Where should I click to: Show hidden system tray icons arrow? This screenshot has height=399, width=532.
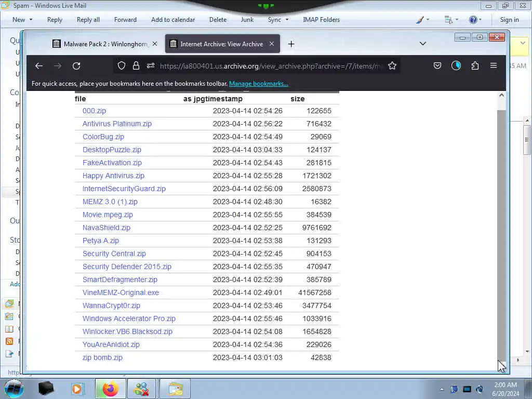coord(442,389)
